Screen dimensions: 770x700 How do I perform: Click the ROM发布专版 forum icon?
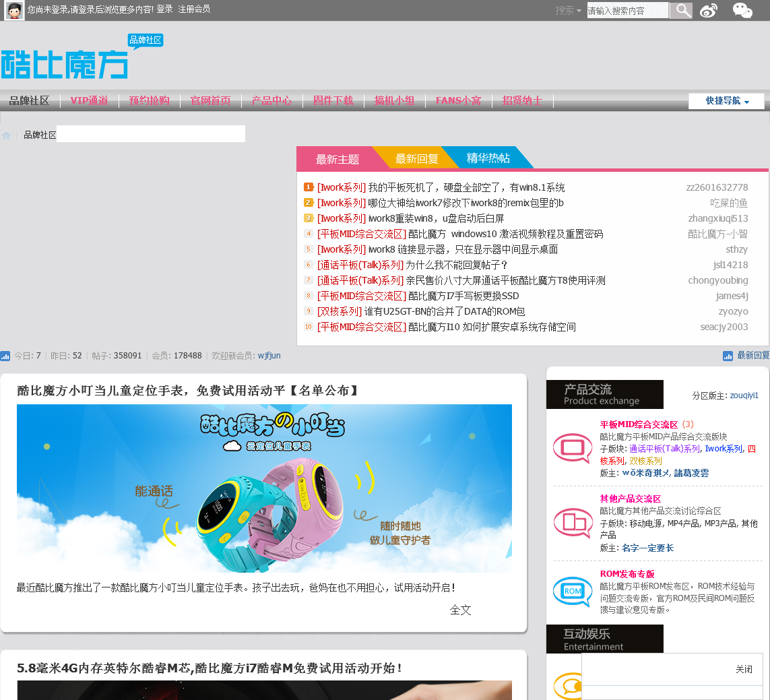click(573, 592)
